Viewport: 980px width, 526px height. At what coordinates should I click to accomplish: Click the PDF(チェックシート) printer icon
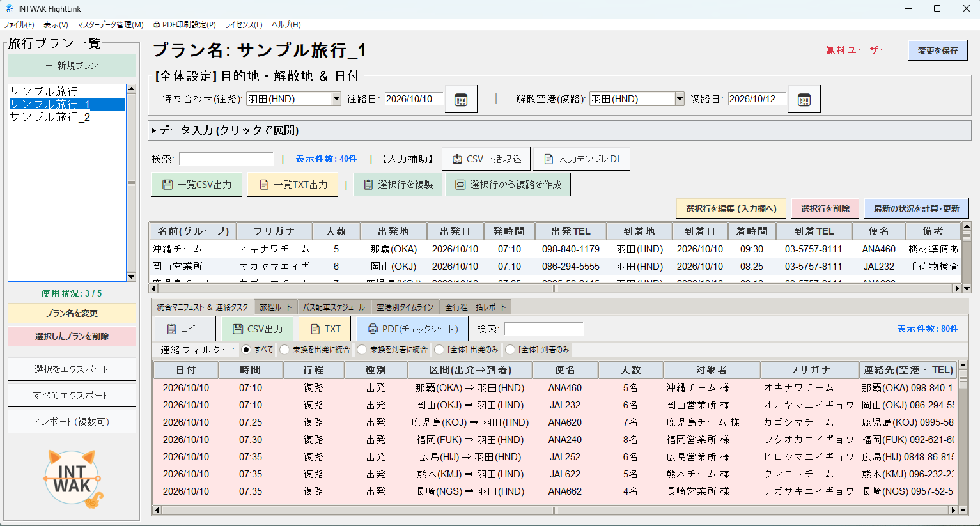pyautogui.click(x=373, y=329)
